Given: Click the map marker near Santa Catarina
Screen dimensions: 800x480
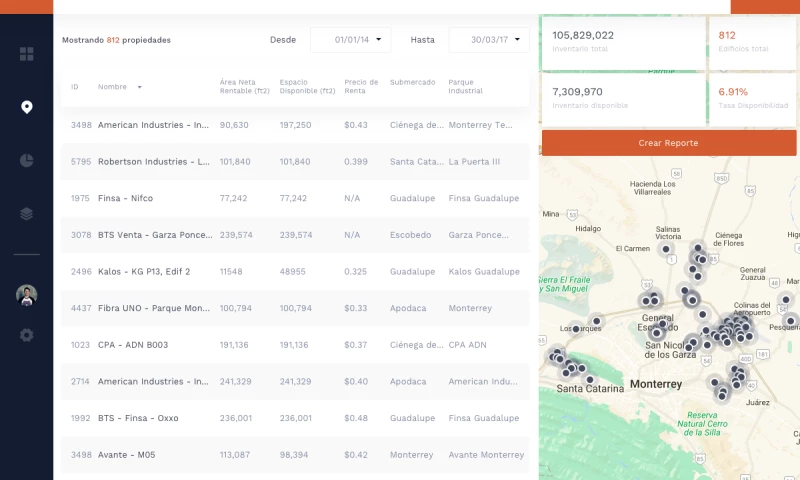Looking at the screenshot, I should pos(589,379).
